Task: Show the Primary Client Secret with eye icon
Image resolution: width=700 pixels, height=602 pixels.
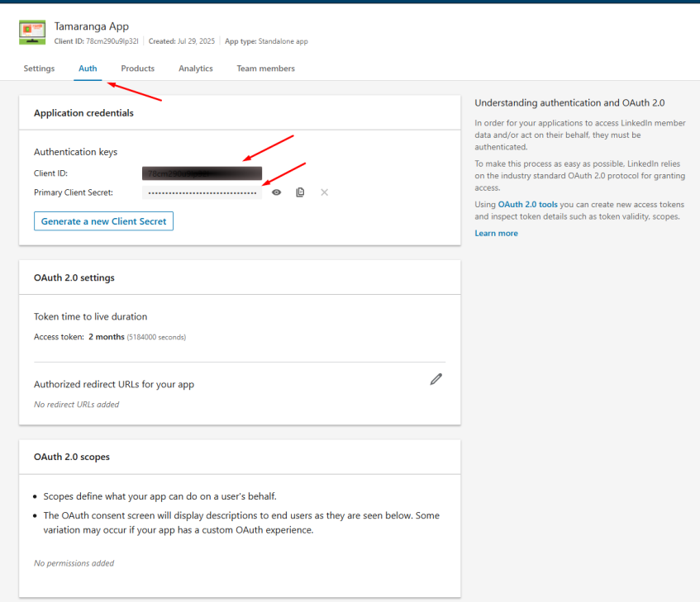Action: tap(276, 192)
